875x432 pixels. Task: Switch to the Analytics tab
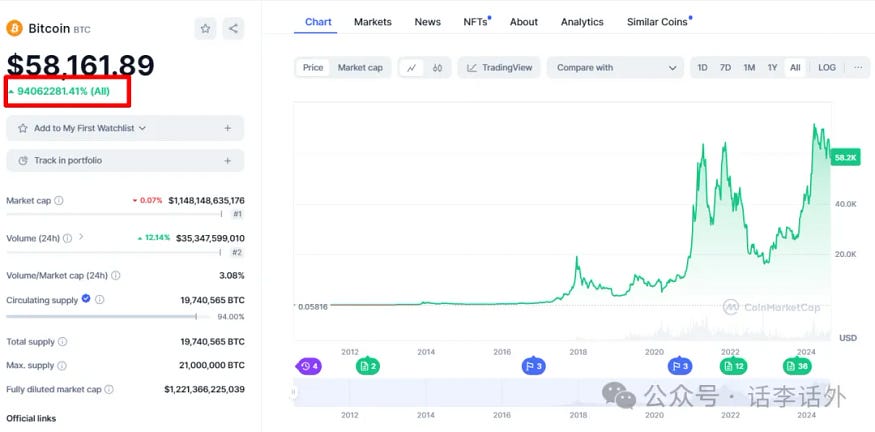(x=582, y=22)
